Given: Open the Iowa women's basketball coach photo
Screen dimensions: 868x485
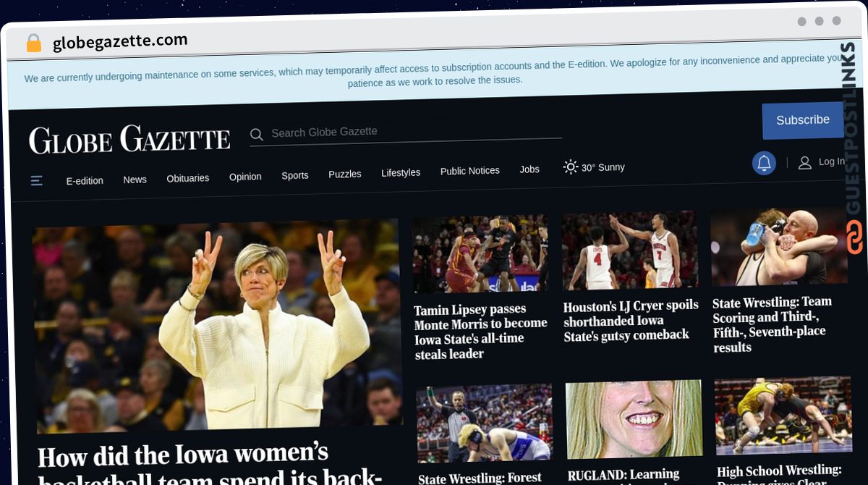Looking at the screenshot, I should point(218,326).
